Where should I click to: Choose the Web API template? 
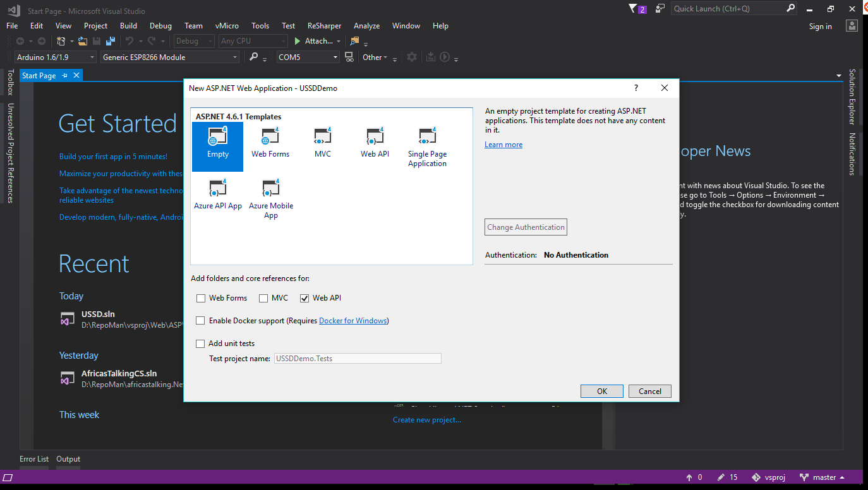[x=375, y=142]
